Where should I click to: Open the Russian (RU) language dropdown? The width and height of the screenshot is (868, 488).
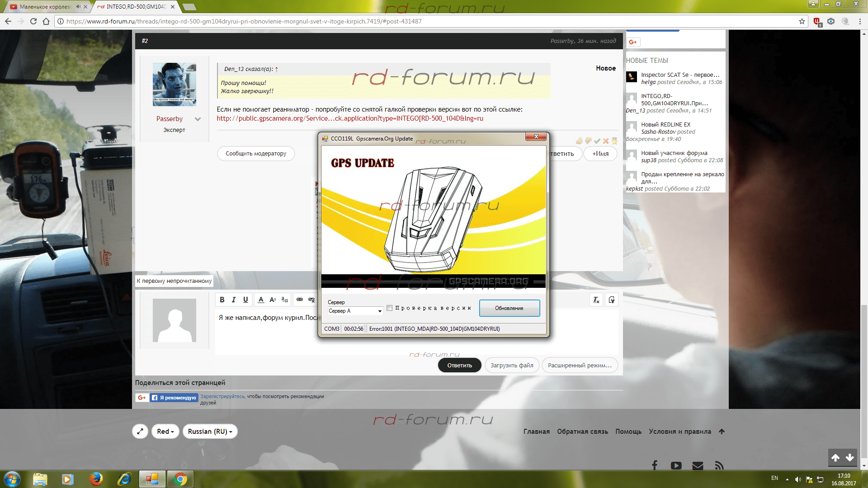tap(210, 432)
